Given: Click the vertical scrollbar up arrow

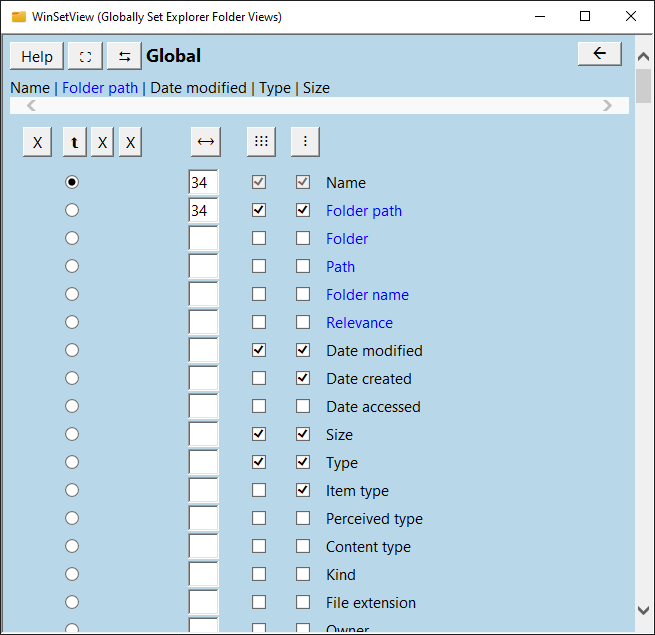Looking at the screenshot, I should [644, 56].
